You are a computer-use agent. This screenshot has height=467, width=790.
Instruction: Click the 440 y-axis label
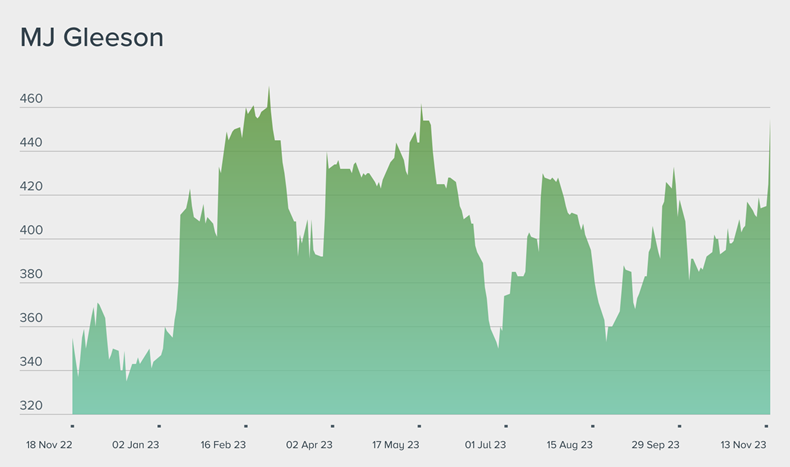[x=32, y=144]
